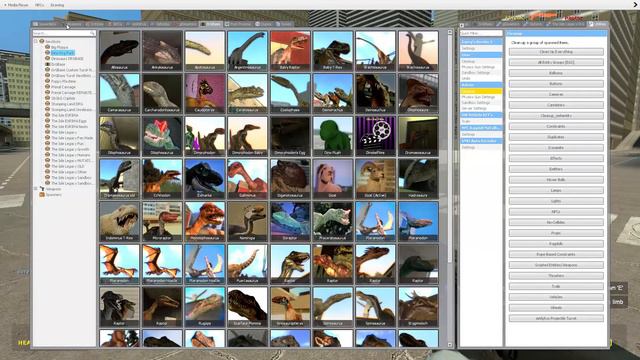Select the Microraptor spawn icon

162,221
